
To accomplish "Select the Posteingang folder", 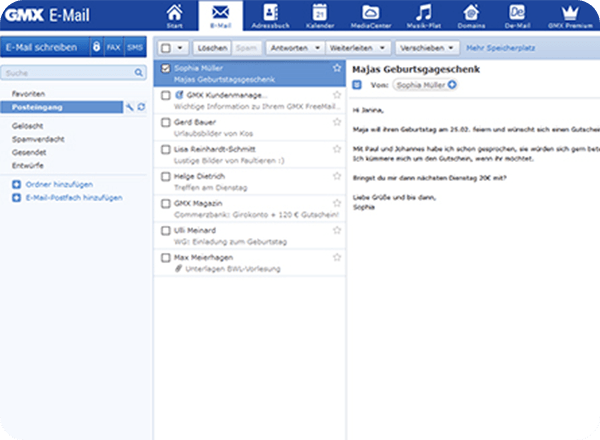I will coord(62,107).
